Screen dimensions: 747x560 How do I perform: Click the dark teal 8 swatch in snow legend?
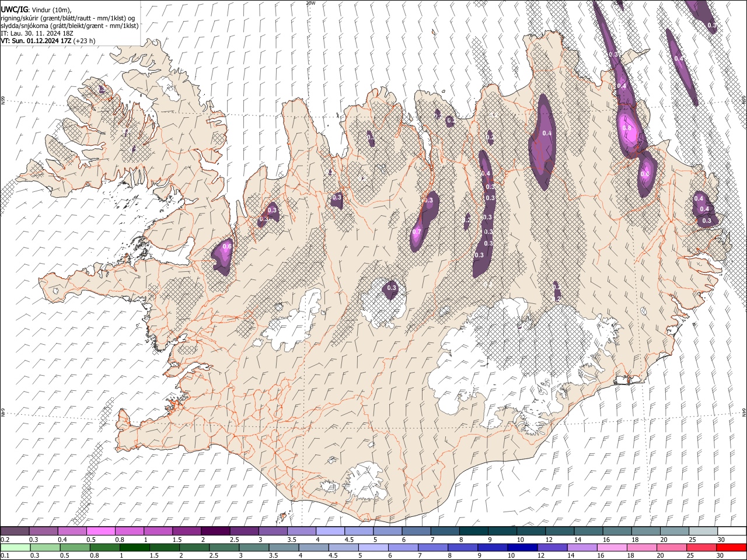[473, 531]
